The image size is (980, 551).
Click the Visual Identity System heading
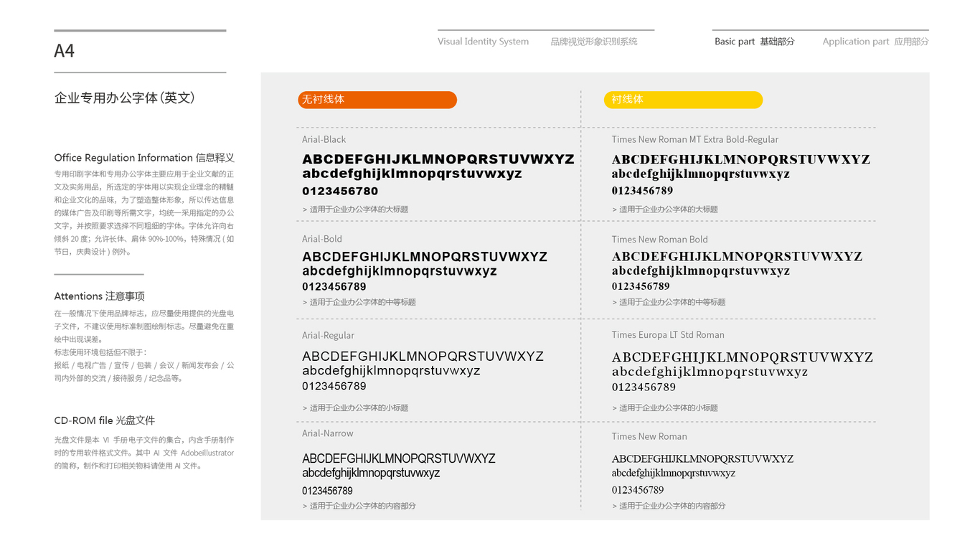click(x=484, y=42)
